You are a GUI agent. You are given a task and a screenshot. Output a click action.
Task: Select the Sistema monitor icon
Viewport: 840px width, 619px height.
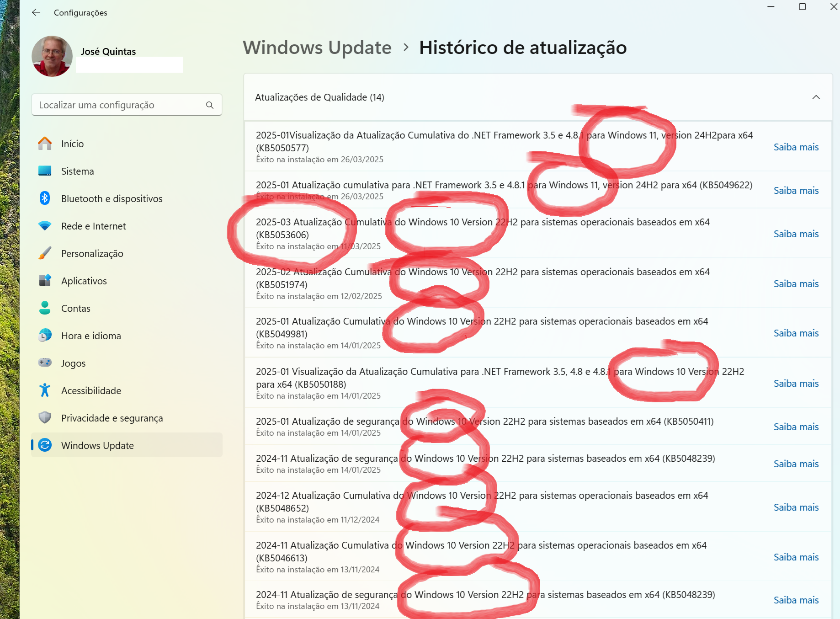45,171
